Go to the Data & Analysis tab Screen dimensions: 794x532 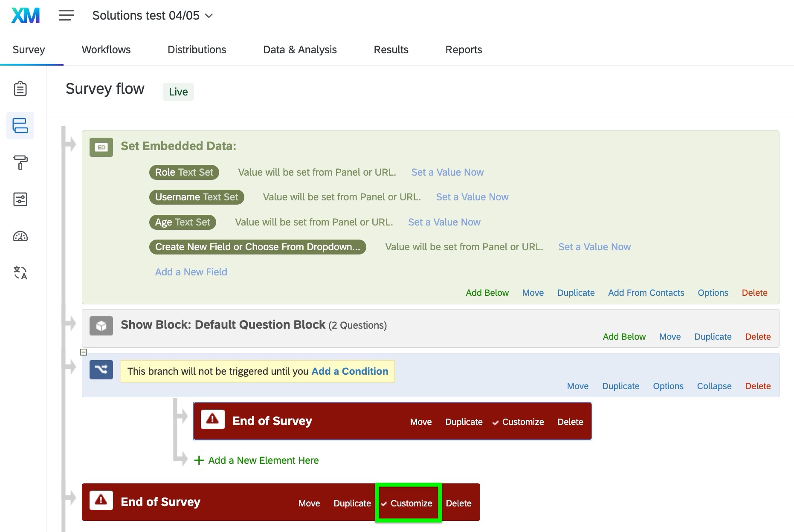(300, 50)
